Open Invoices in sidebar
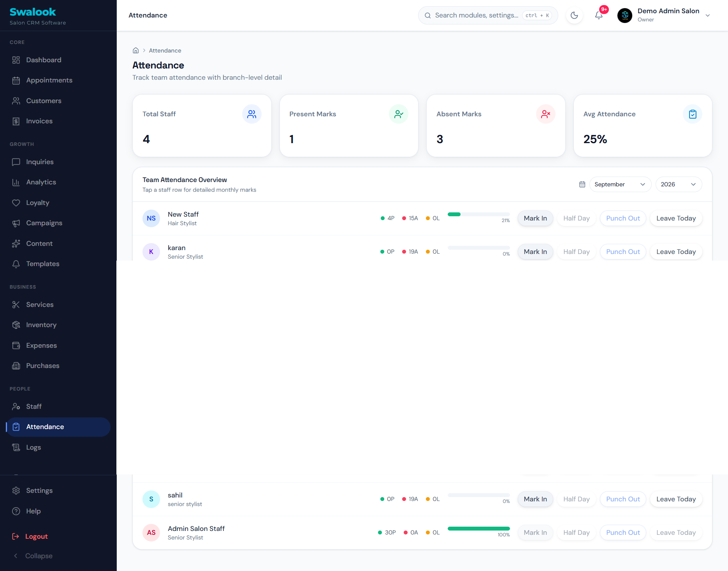This screenshot has width=728, height=571. [58, 121]
